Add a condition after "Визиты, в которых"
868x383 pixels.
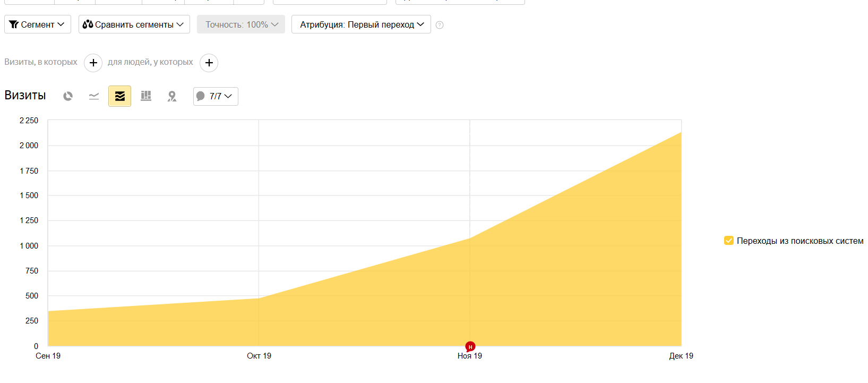(93, 63)
